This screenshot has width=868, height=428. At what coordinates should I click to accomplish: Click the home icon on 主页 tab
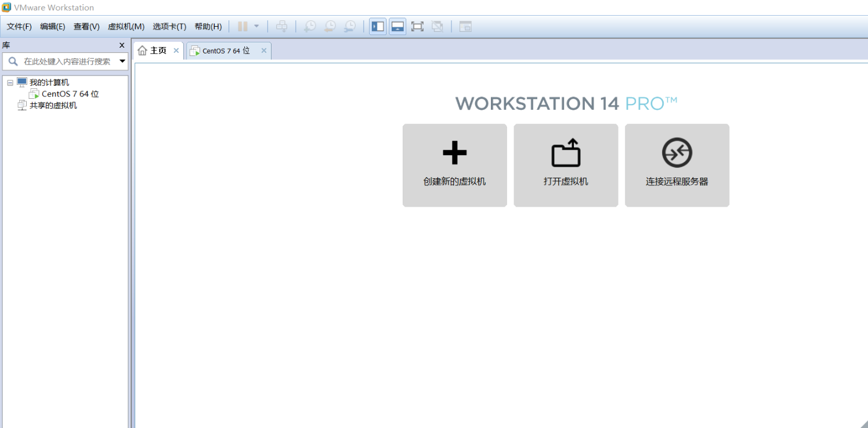click(x=143, y=51)
